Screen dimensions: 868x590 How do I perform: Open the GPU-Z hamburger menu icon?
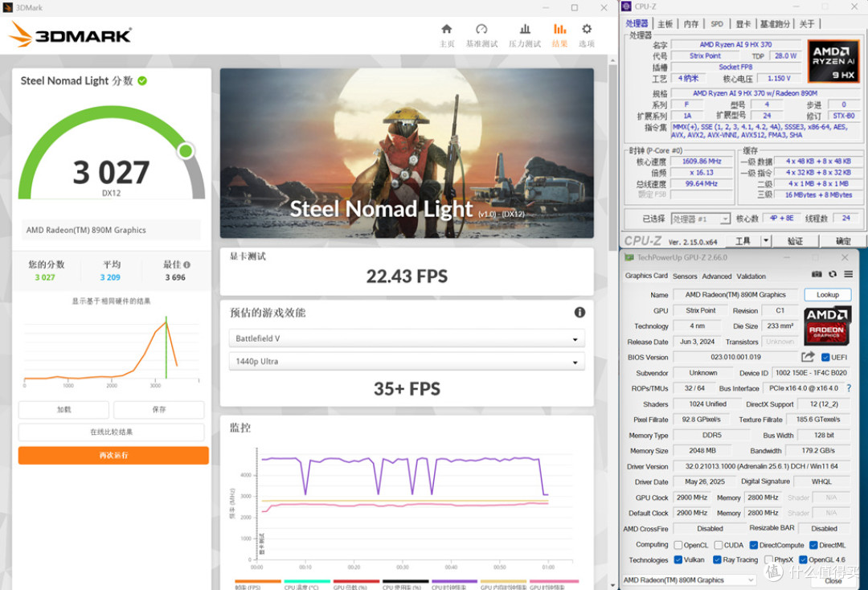(x=848, y=275)
